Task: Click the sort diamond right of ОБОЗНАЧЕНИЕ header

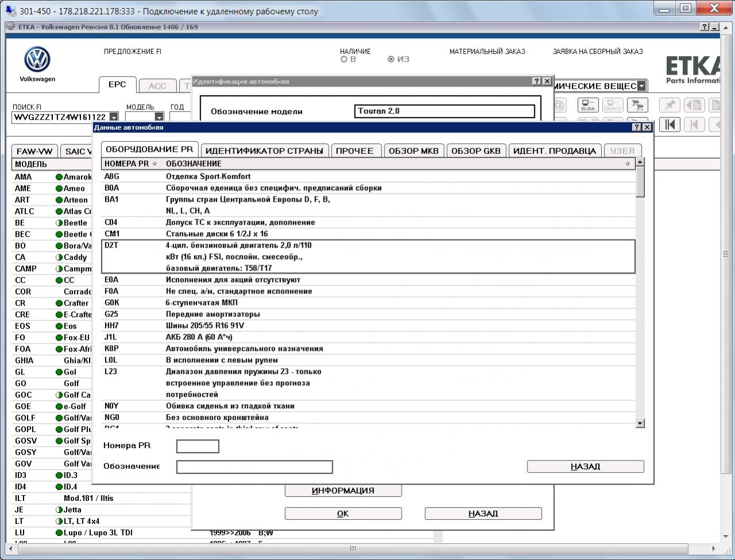Action: click(x=628, y=164)
